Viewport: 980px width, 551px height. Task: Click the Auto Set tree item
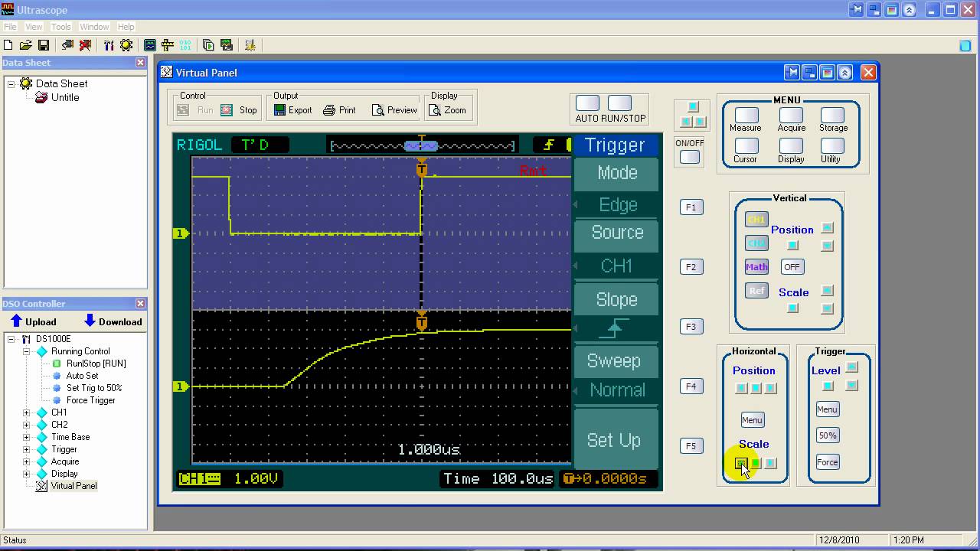[82, 376]
